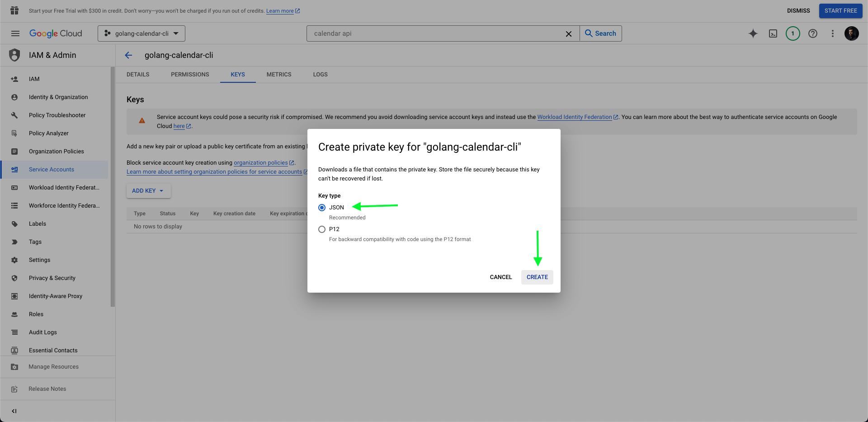
Task: Click the IAM person-add icon in sidebar
Action: pos(14,79)
